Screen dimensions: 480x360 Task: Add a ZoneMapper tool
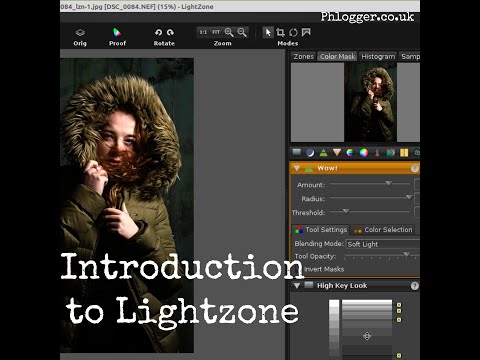click(x=296, y=152)
